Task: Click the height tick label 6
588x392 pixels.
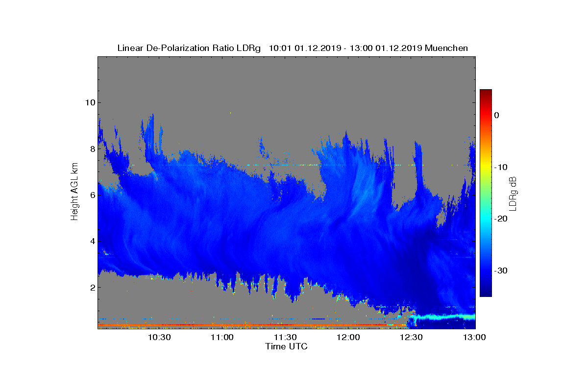Action: [x=92, y=195]
